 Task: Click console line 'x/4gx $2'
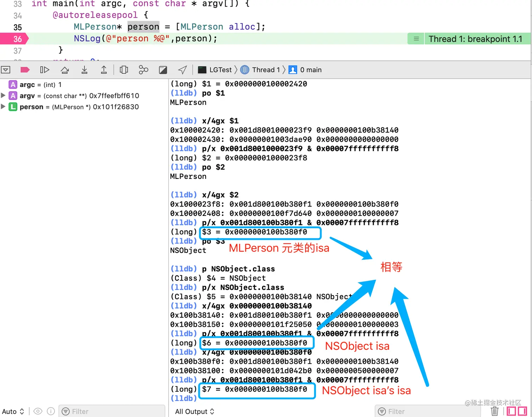point(220,195)
